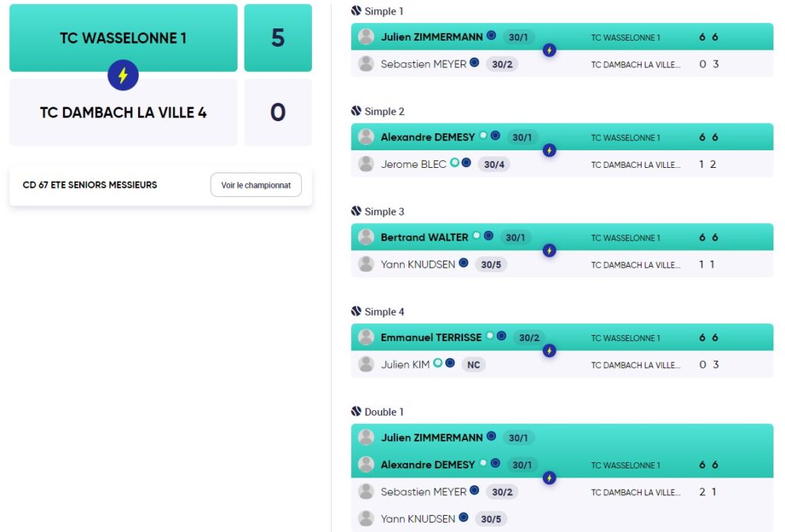Click the lightning icon in the Double 1 match
Image resolution: width=785 pixels, height=532 pixels.
pyautogui.click(x=549, y=478)
